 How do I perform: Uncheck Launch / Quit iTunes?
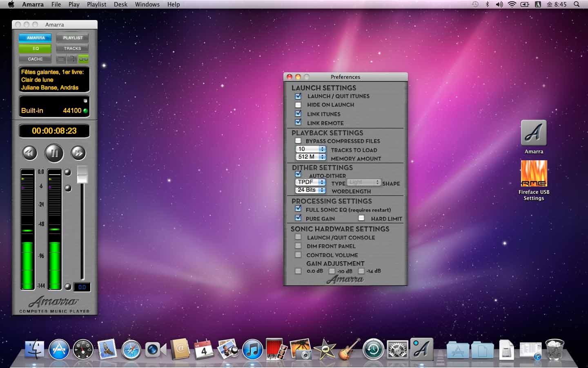[298, 96]
